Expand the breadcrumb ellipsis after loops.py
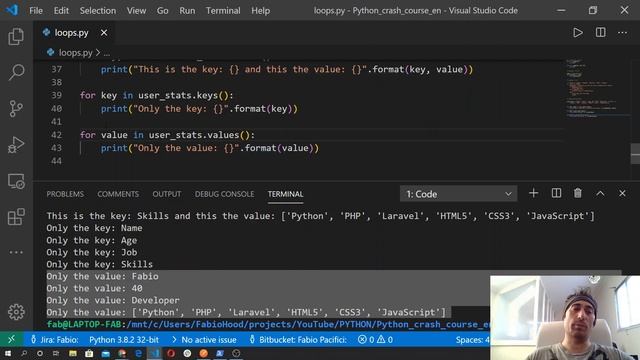Image resolution: width=640 pixels, height=360 pixels. [x=107, y=53]
